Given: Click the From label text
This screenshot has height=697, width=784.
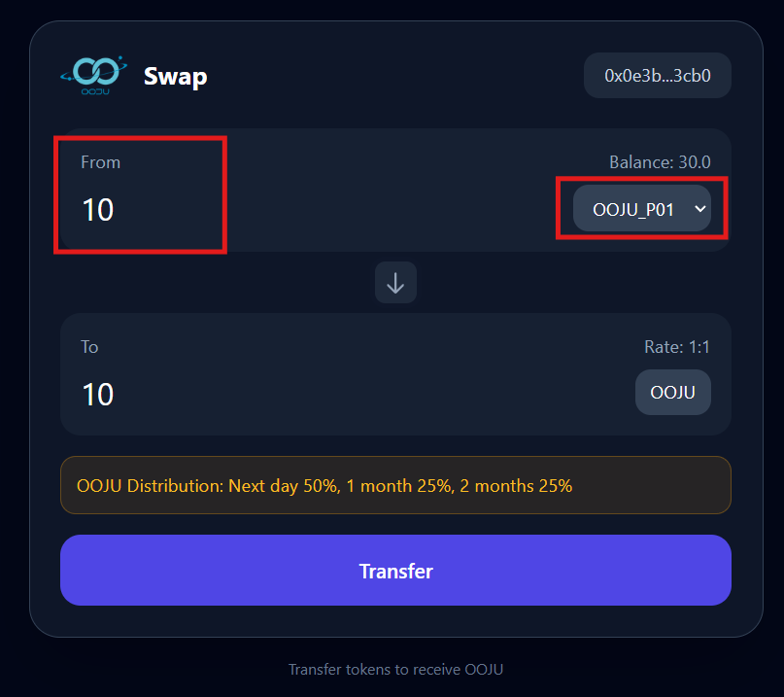Looking at the screenshot, I should click(x=100, y=162).
